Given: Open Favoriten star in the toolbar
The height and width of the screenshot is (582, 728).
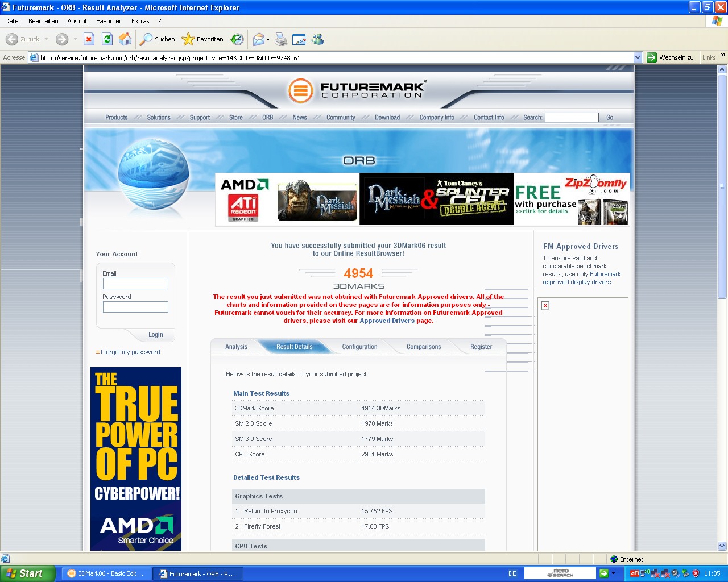Looking at the screenshot, I should pos(202,39).
